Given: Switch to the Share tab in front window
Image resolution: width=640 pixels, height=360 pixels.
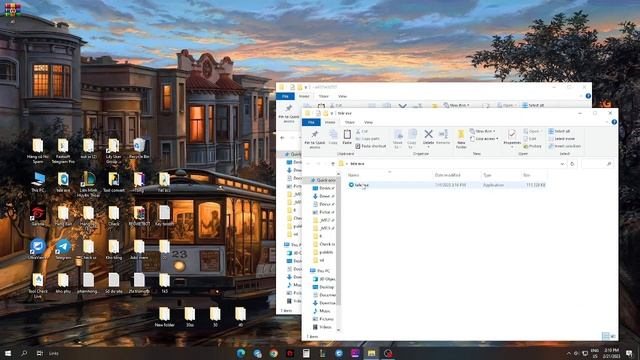Looking at the screenshot, I should [x=350, y=122].
